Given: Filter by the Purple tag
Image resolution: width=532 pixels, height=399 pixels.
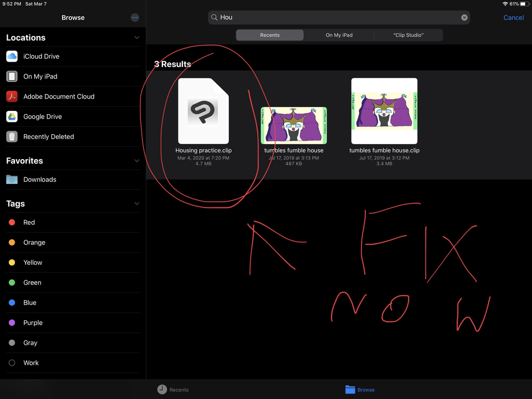Looking at the screenshot, I should (x=33, y=323).
